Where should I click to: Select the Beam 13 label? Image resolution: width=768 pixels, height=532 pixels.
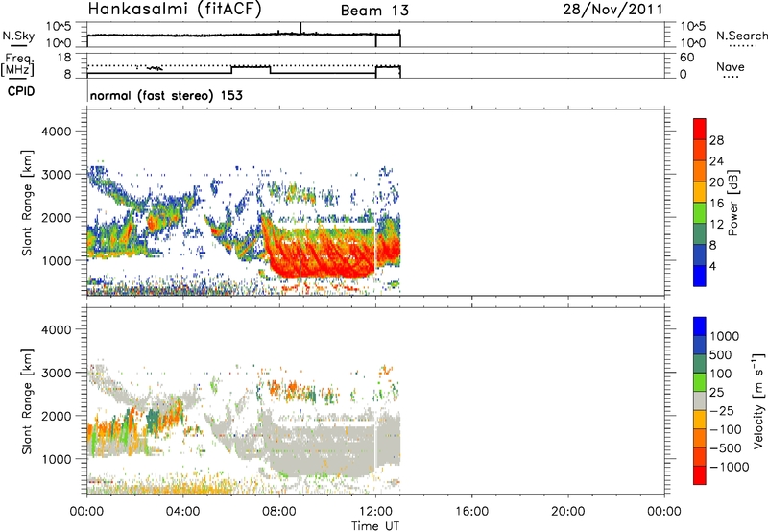(374, 11)
